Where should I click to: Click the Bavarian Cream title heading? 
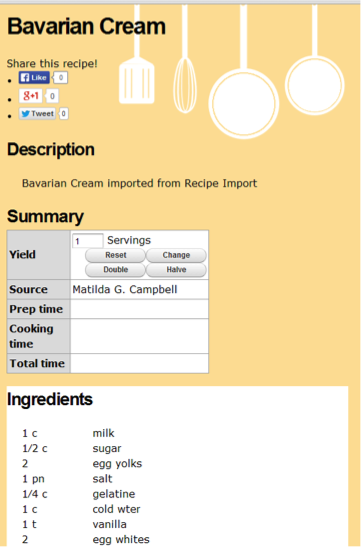[86, 26]
